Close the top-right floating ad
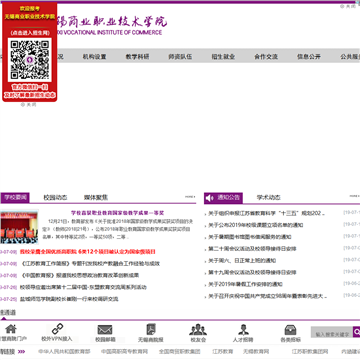Screen dimensions: 360x360 click(x=348, y=6)
